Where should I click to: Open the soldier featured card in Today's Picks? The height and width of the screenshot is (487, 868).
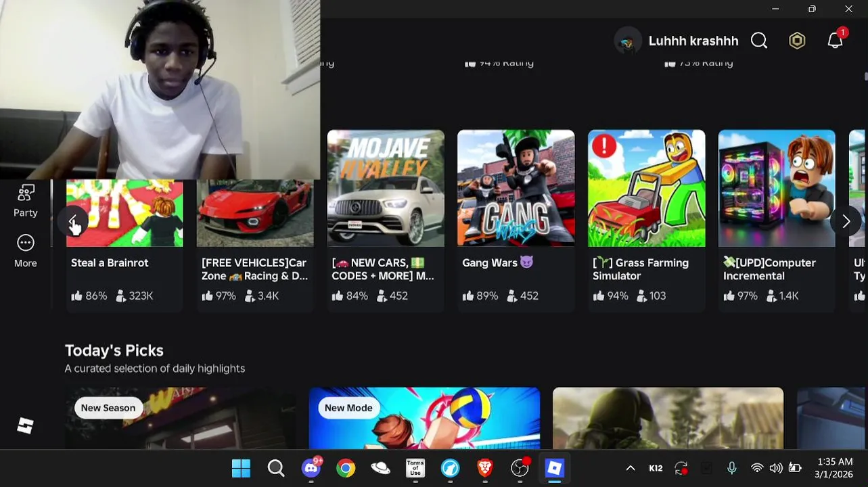click(x=668, y=418)
